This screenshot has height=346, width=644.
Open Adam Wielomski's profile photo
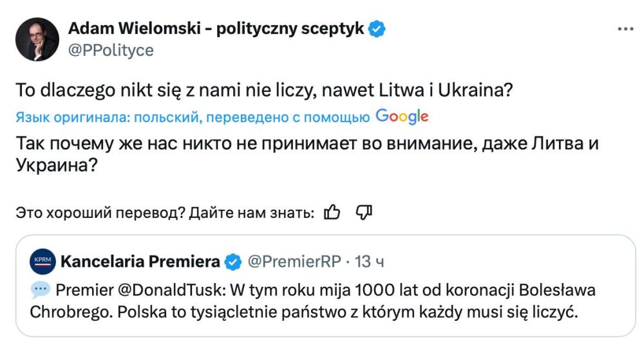[x=37, y=39]
